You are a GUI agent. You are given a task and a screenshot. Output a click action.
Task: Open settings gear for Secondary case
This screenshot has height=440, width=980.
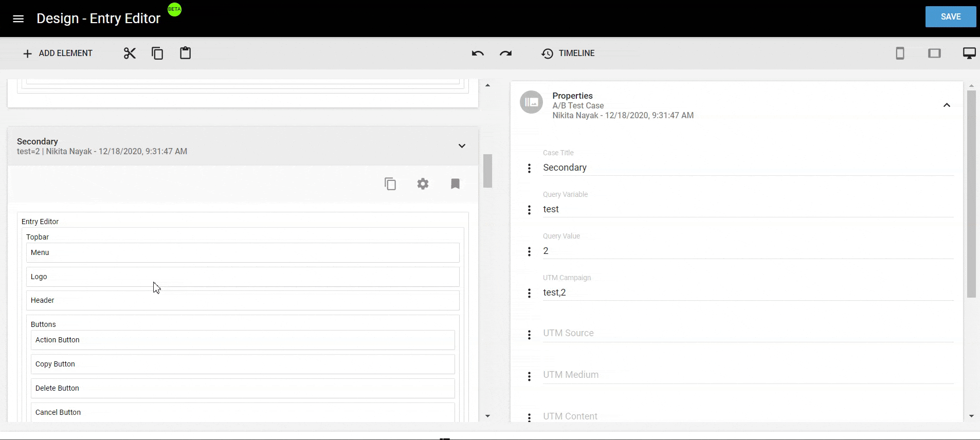click(x=423, y=184)
